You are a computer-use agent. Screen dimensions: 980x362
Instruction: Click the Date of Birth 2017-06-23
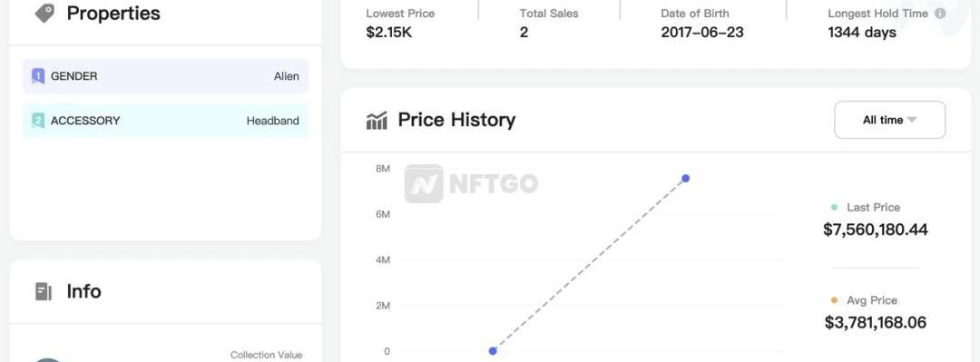tap(702, 33)
